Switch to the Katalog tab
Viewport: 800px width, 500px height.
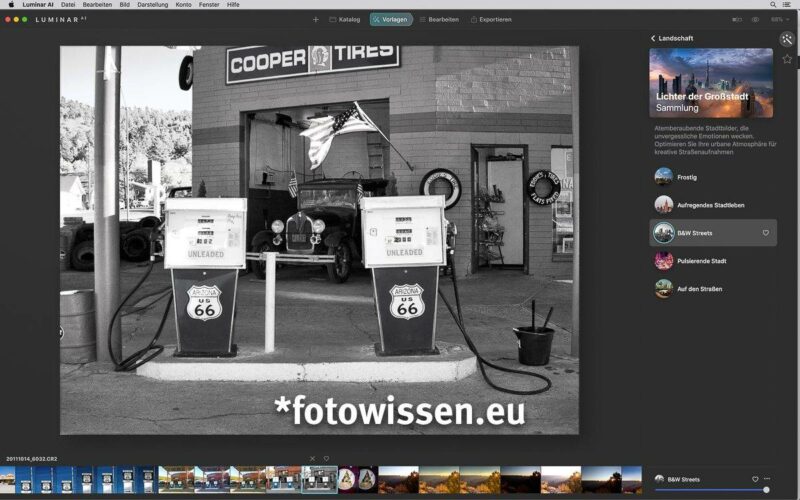pyautogui.click(x=345, y=19)
